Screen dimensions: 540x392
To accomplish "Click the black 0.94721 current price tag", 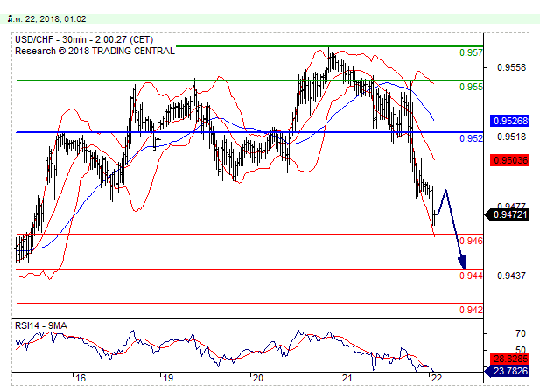I will tap(507, 214).
